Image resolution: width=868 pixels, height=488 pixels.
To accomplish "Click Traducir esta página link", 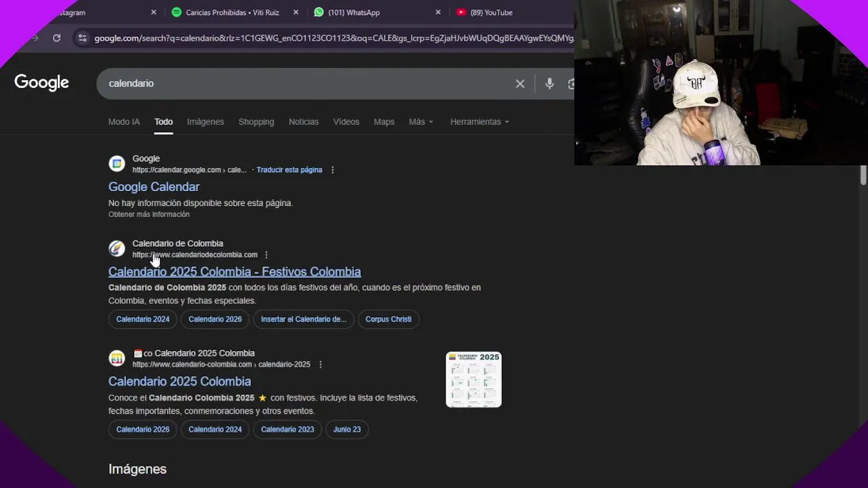I will point(290,170).
